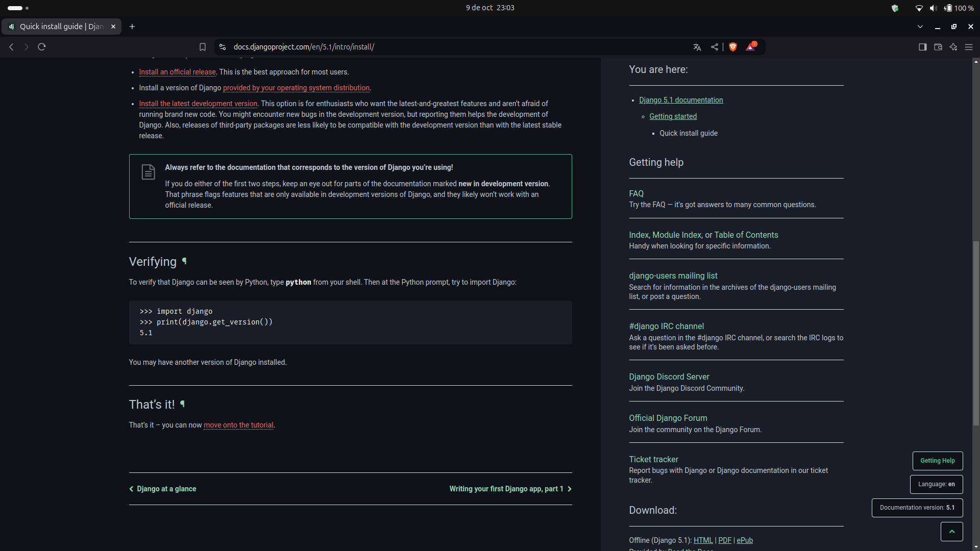Viewport: 980px width, 551px height.
Task: Open #django IRC channel link
Action: pyautogui.click(x=666, y=326)
